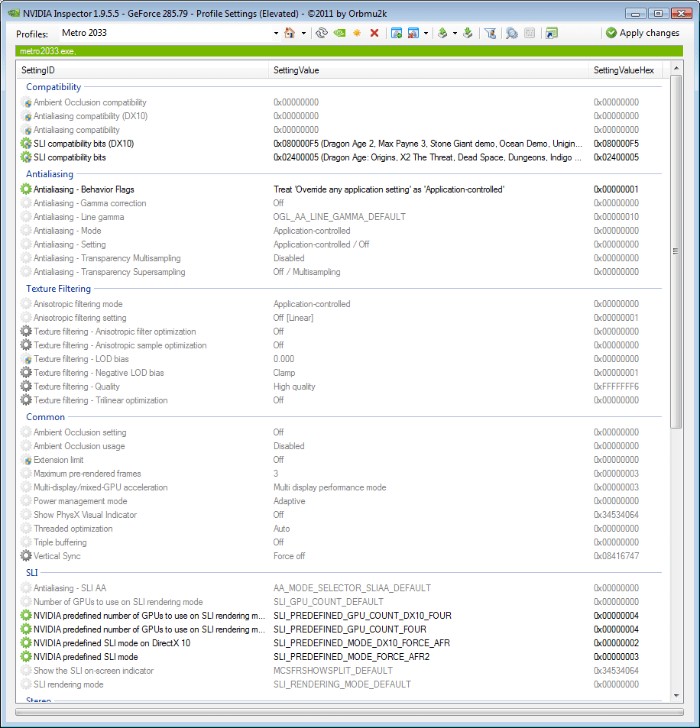Open the Negative LOD bias value 'Clamp'
700x728 pixels.
tap(284, 373)
